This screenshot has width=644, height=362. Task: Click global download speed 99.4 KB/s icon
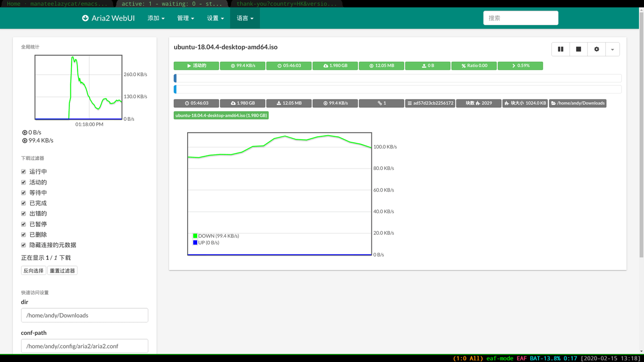pos(24,141)
